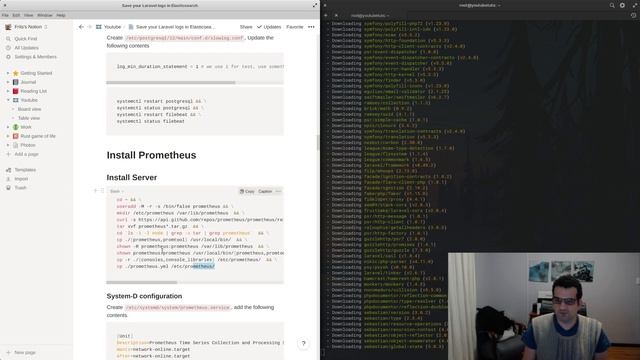
Task: Expand the Photos tree arrow
Action: click(x=8, y=145)
